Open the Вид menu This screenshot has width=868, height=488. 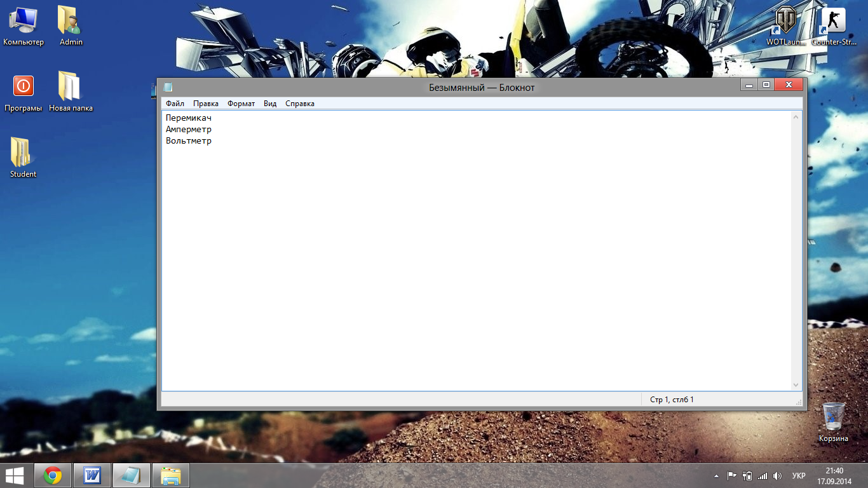270,104
